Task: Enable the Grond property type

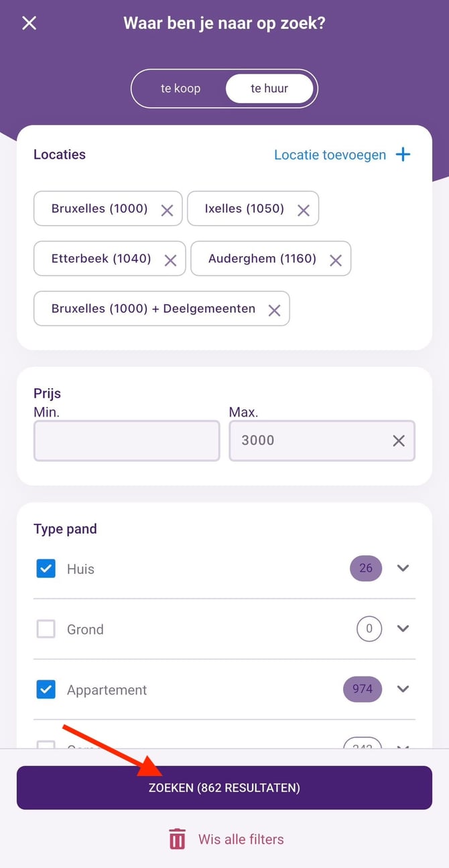Action: click(x=46, y=629)
